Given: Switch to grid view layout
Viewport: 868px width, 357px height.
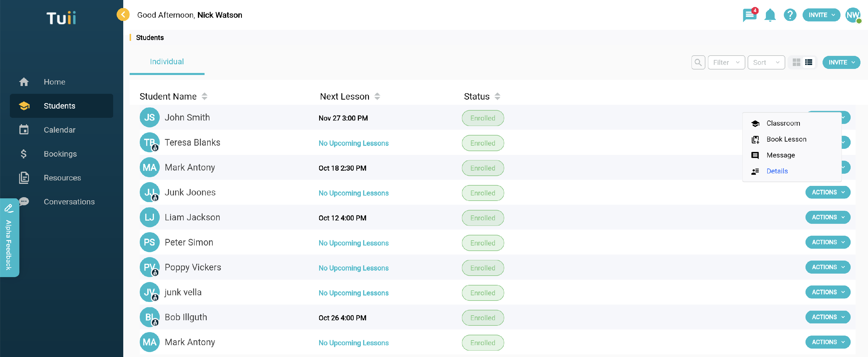Looking at the screenshot, I should coord(796,62).
